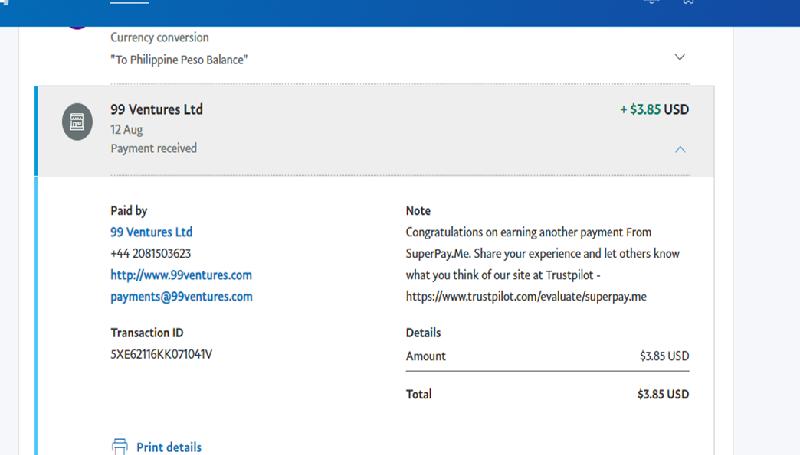Click the Amount $3.85 USD detail value
Image resolution: width=800 pixels, height=455 pixels.
click(665, 356)
